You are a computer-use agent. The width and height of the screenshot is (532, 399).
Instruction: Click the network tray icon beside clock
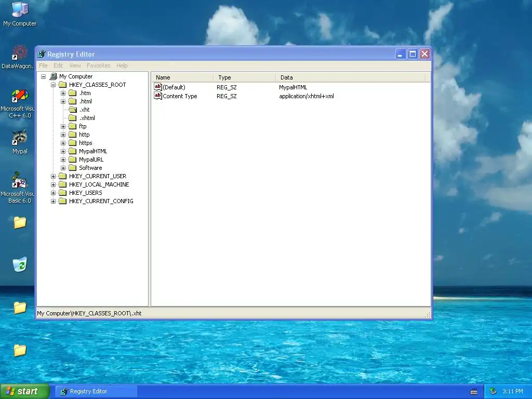click(x=493, y=391)
